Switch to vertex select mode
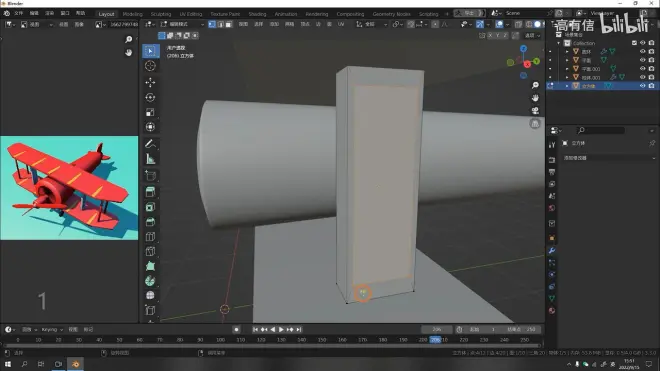Viewport: 660px width, 371px height. tap(212, 24)
